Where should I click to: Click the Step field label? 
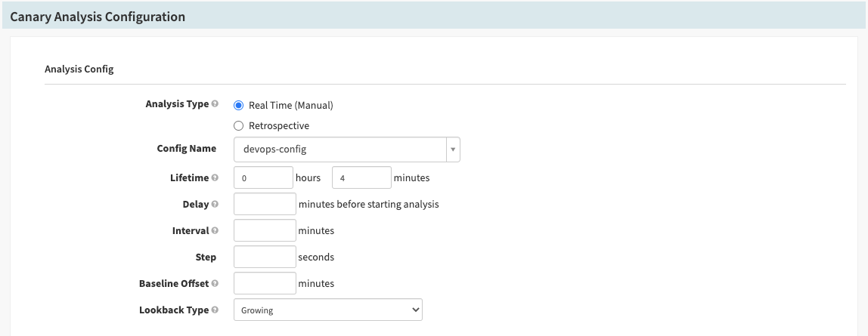click(205, 257)
